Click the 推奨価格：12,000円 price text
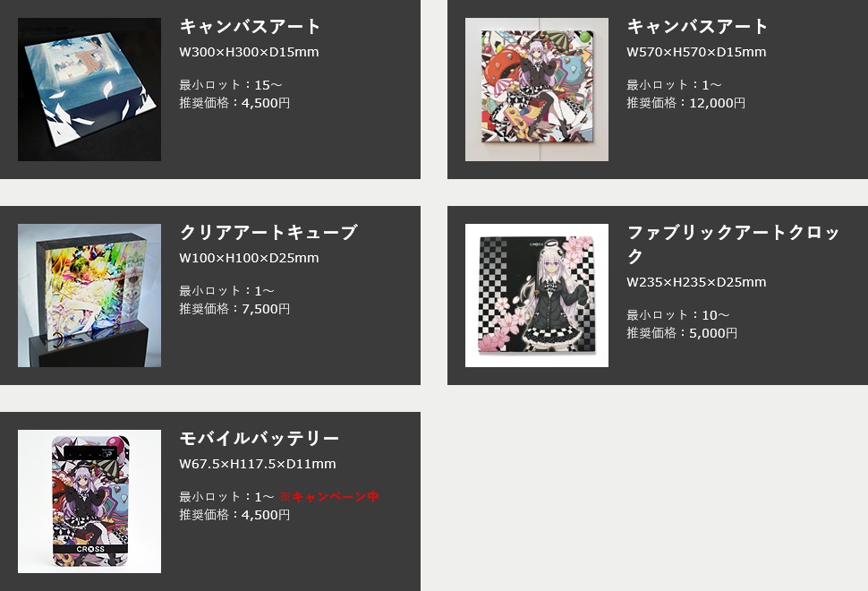 click(x=685, y=103)
